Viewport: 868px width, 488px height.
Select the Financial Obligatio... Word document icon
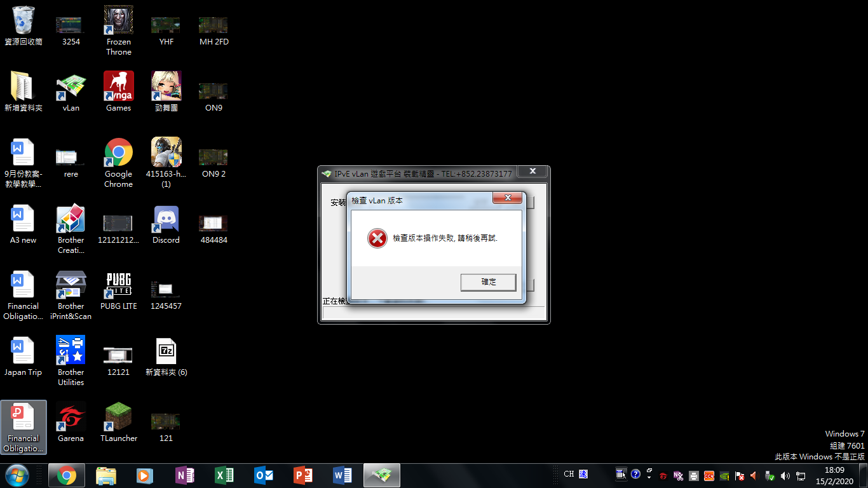point(24,295)
